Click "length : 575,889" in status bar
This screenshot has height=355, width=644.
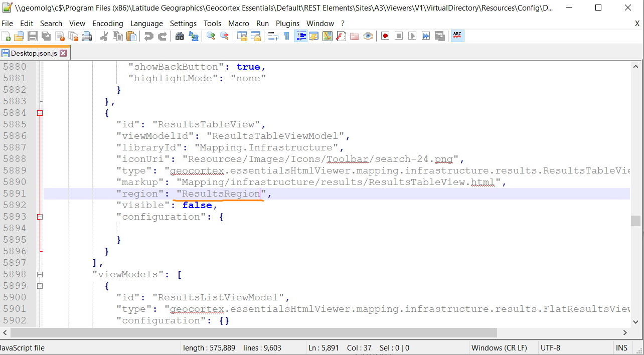click(x=209, y=347)
